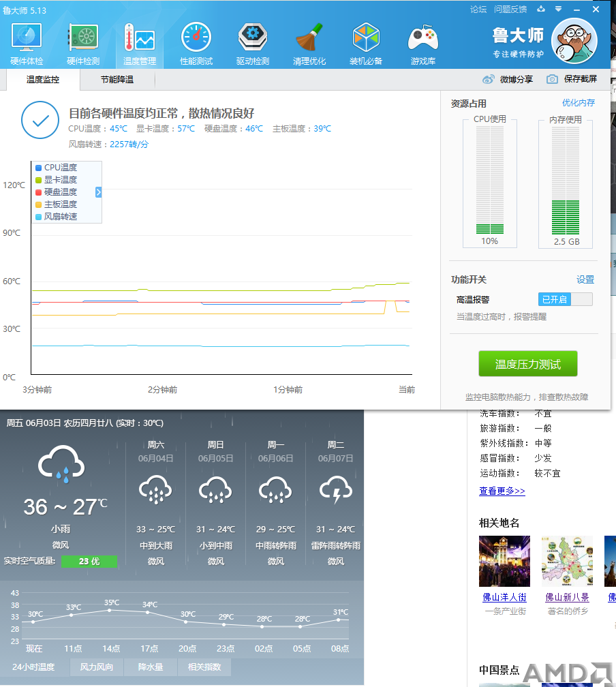Collapse the chart legend arrow
This screenshot has width=616, height=687.
[99, 192]
